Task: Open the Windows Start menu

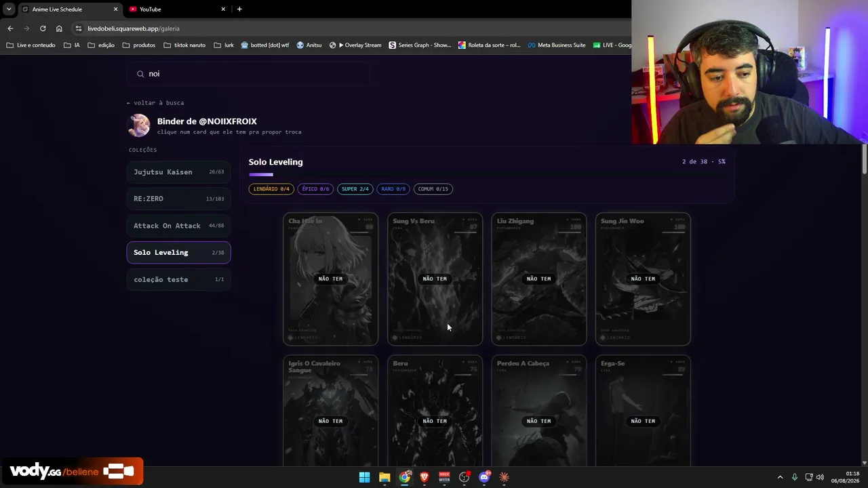Action: tap(365, 477)
